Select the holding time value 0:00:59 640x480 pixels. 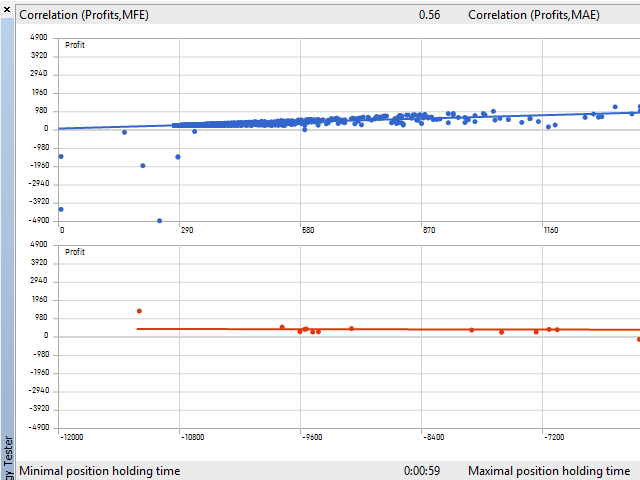click(x=422, y=471)
